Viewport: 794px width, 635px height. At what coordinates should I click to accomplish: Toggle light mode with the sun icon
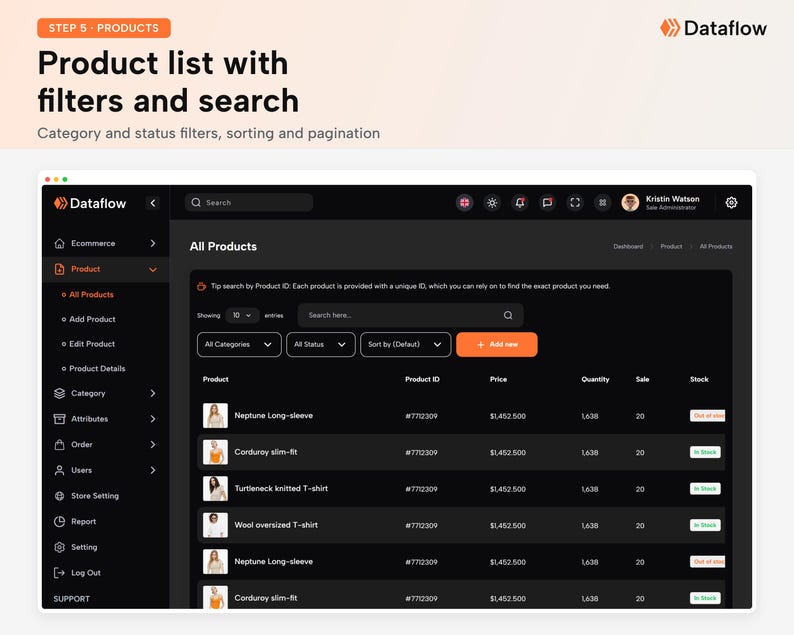pos(492,203)
